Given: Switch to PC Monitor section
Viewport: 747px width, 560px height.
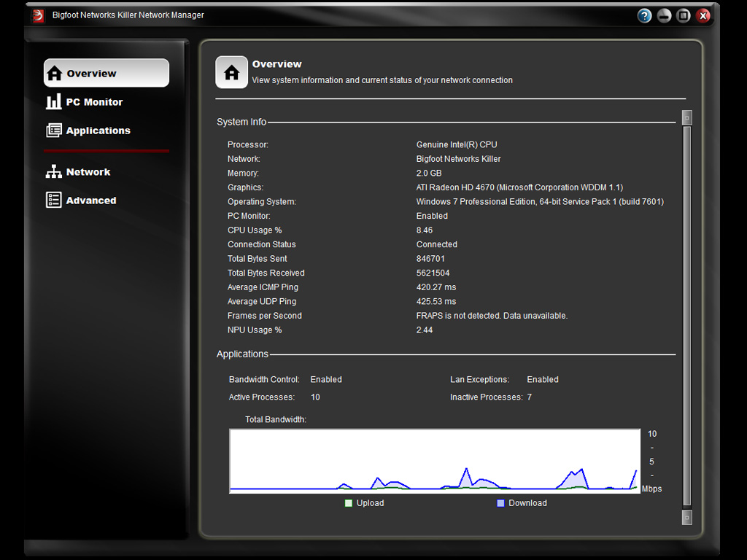Looking at the screenshot, I should coord(85,101).
